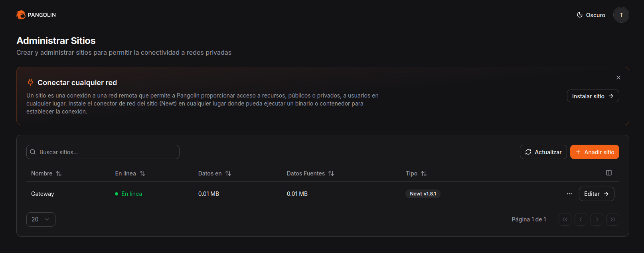Jump to the last page
This screenshot has height=253, width=644.
[612, 219]
